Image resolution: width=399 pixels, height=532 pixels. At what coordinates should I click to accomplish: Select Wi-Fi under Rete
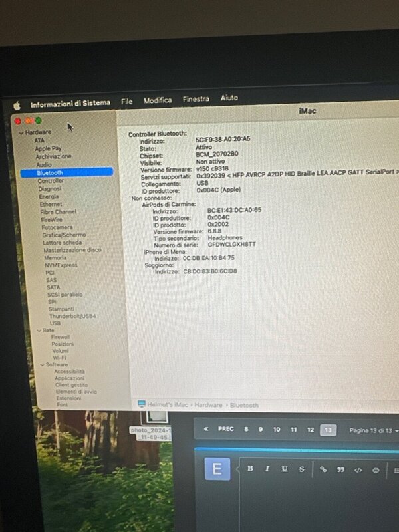coord(59,358)
